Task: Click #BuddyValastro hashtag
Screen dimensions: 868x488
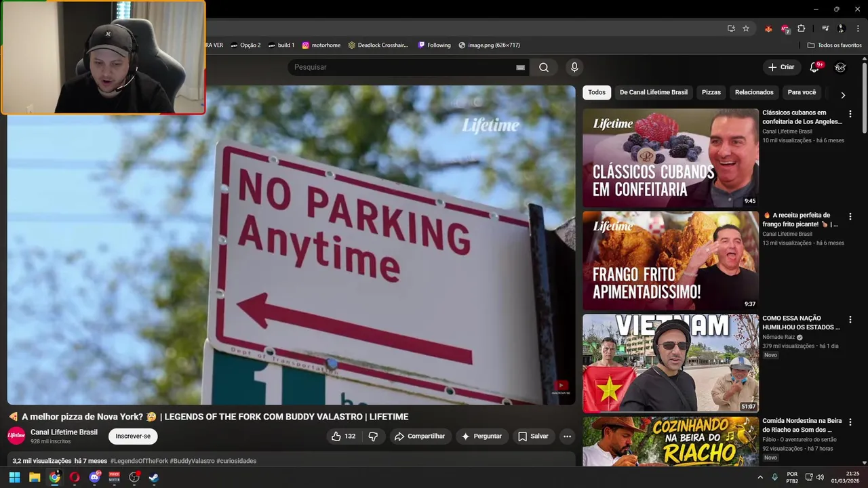Action: pyautogui.click(x=192, y=461)
